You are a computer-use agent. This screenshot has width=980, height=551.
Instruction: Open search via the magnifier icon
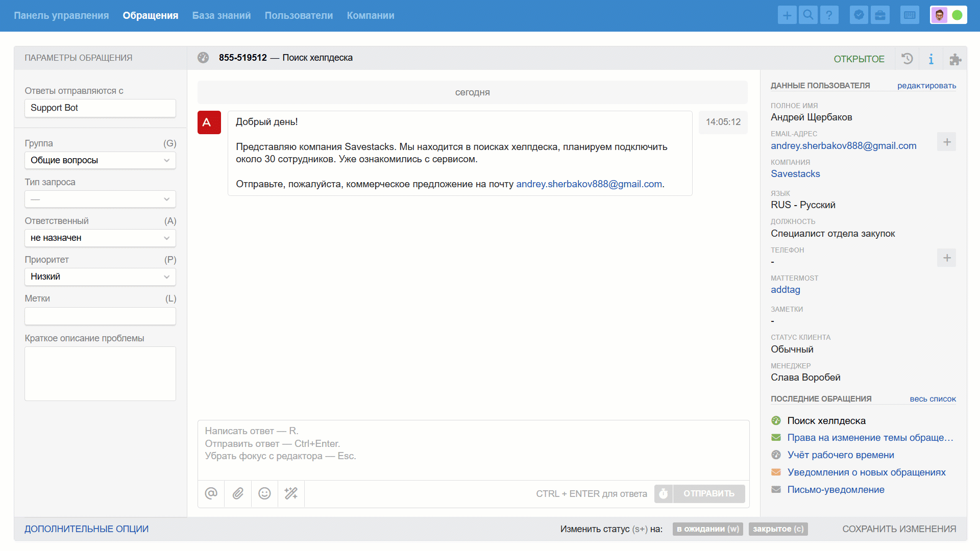(808, 15)
